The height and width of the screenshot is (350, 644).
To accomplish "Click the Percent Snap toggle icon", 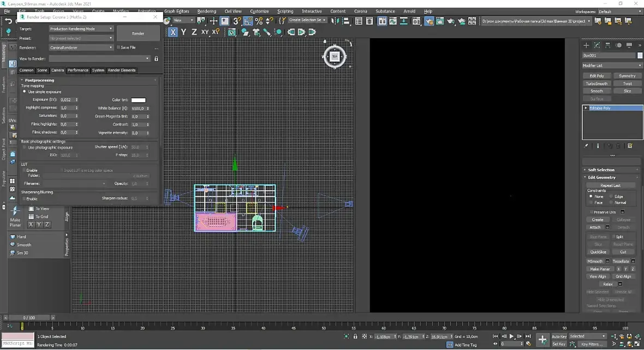I will [259, 21].
